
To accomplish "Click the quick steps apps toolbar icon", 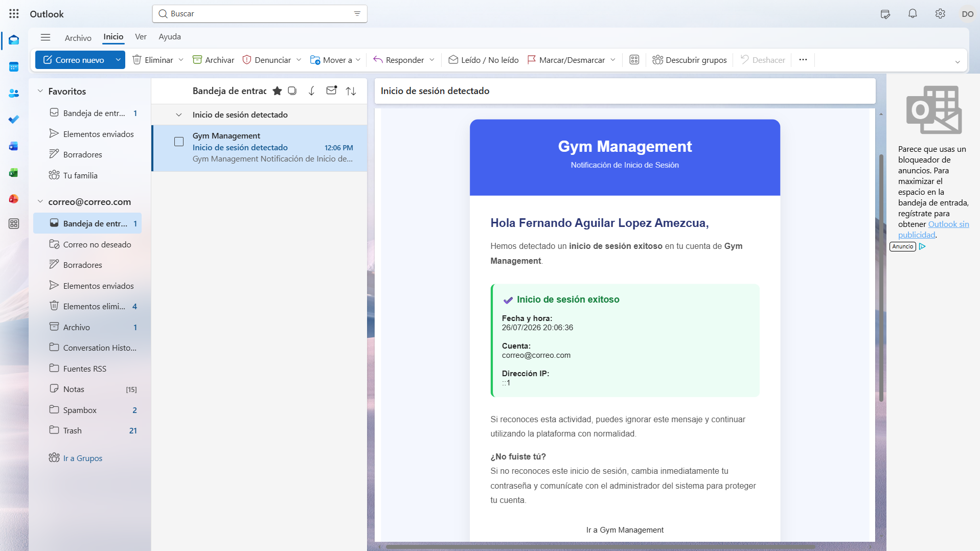I will pyautogui.click(x=634, y=60).
